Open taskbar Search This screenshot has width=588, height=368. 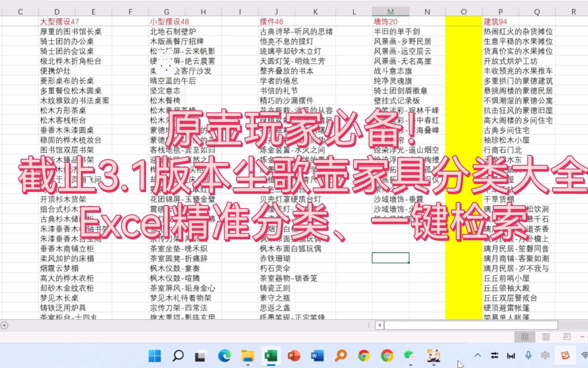[178, 356]
